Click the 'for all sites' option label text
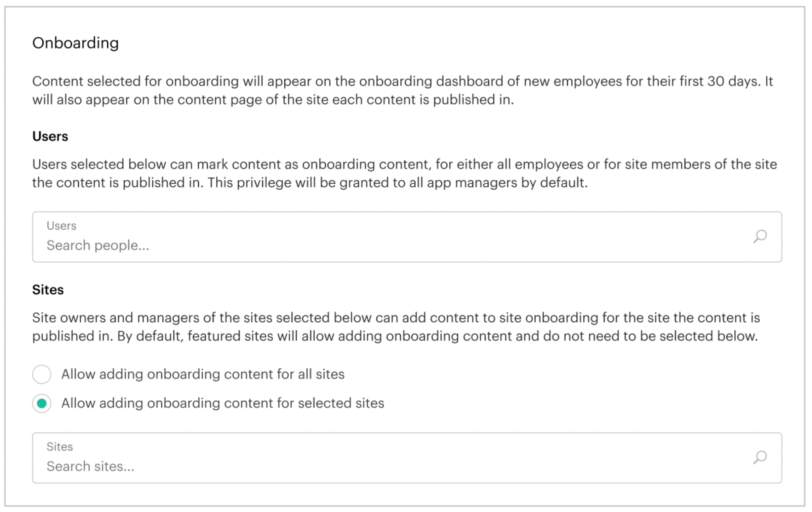The height and width of the screenshot is (512, 812). pos(203,374)
